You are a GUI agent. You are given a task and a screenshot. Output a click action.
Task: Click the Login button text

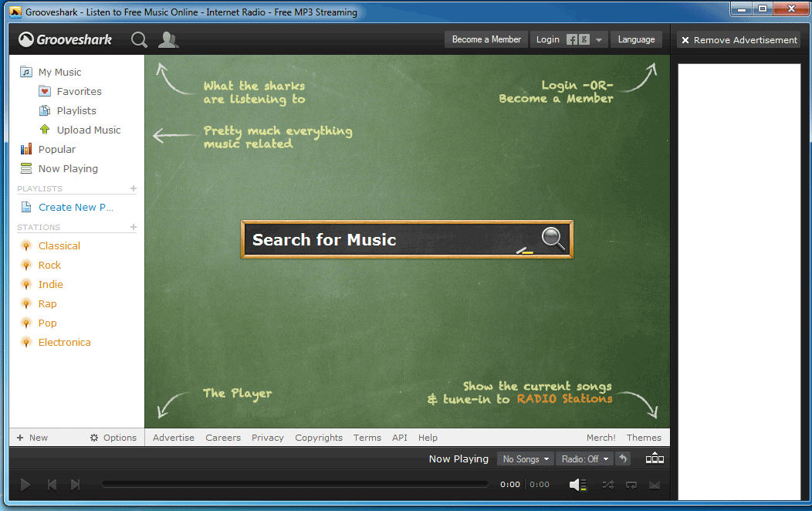click(x=547, y=39)
